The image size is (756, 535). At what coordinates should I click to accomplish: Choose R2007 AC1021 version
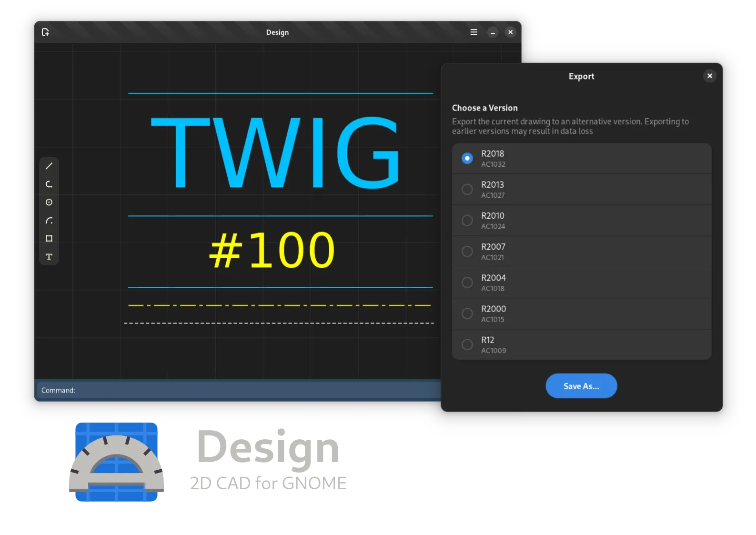pos(581,252)
